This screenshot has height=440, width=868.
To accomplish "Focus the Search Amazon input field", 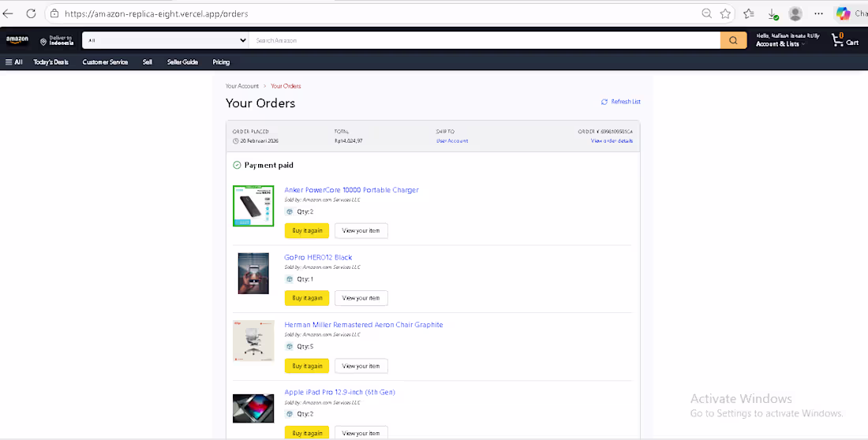I will click(x=485, y=40).
